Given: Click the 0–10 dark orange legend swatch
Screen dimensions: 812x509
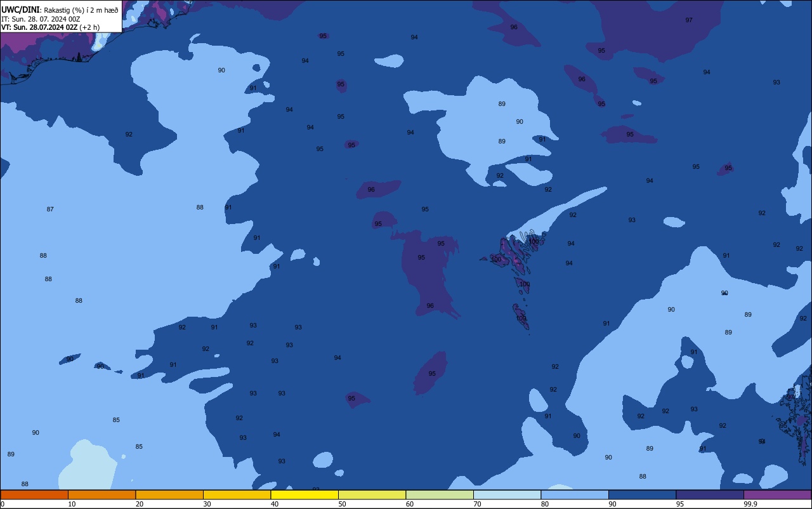Looking at the screenshot, I should pos(34,494).
